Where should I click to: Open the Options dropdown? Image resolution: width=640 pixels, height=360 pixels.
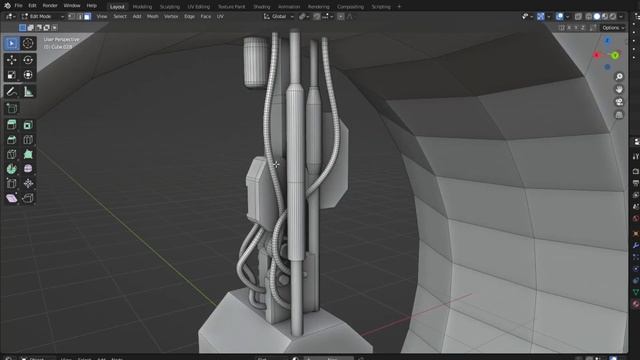613,28
